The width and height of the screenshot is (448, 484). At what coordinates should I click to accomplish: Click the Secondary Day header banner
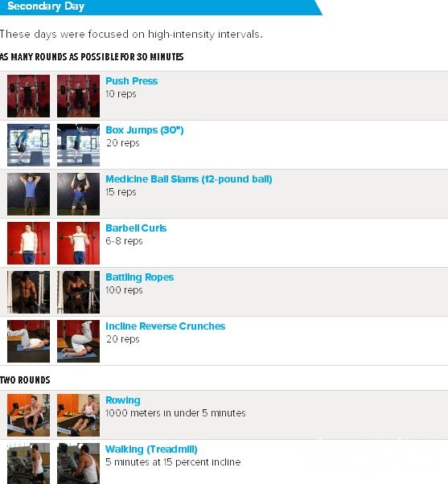(161, 7)
